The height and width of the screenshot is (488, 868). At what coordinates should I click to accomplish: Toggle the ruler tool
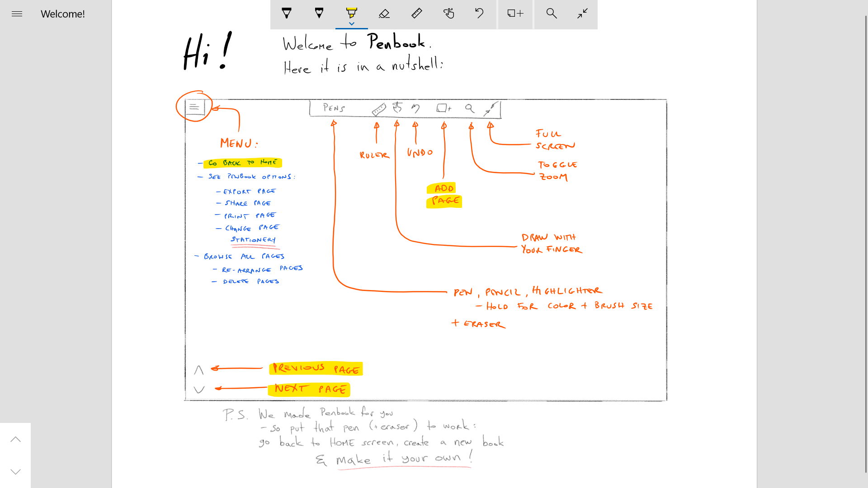point(417,14)
